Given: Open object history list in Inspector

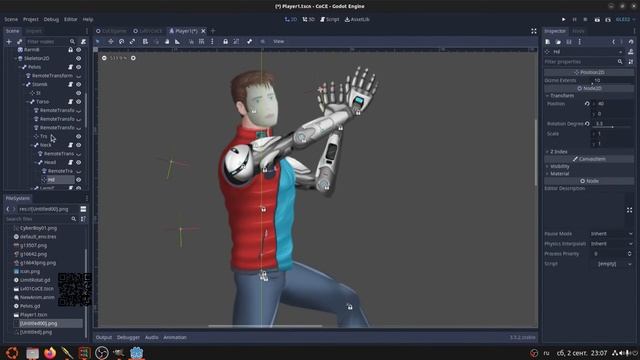Looking at the screenshot, I should tap(631, 42).
